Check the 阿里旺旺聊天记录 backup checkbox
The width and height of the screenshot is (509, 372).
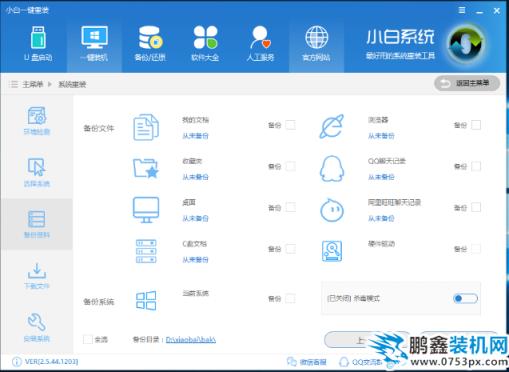click(x=476, y=208)
